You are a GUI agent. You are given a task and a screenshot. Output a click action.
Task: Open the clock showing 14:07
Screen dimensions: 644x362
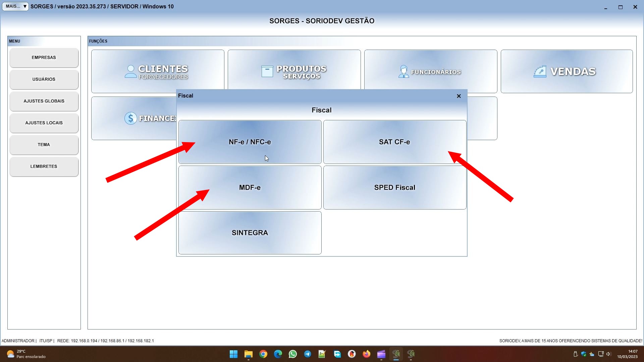click(x=627, y=354)
